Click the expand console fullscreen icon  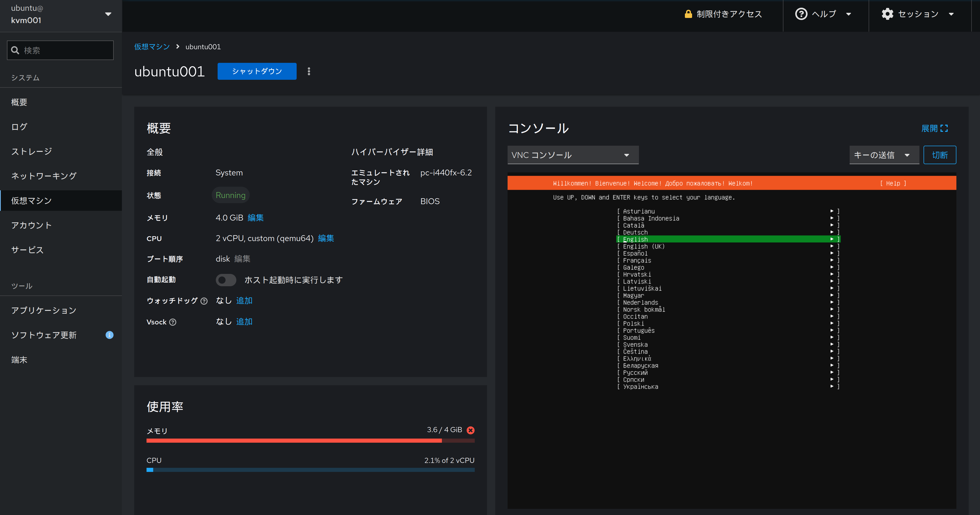point(944,128)
